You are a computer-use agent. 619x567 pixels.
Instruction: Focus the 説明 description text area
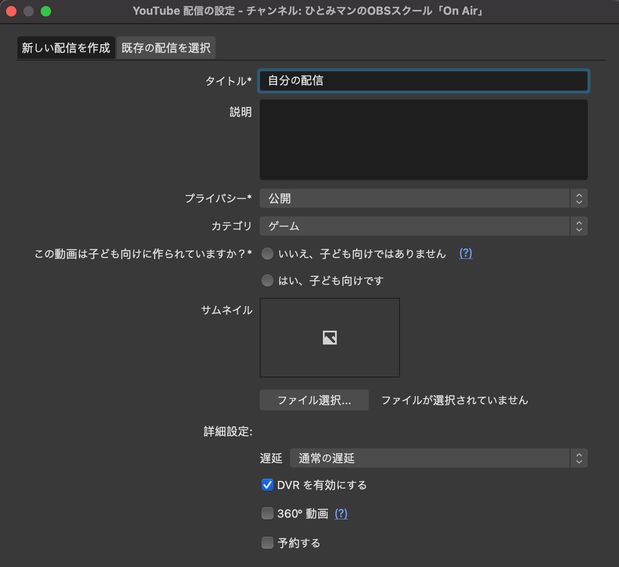424,140
